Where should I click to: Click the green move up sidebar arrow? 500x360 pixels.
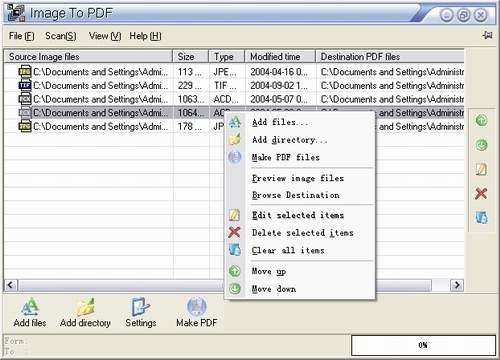coord(481,120)
